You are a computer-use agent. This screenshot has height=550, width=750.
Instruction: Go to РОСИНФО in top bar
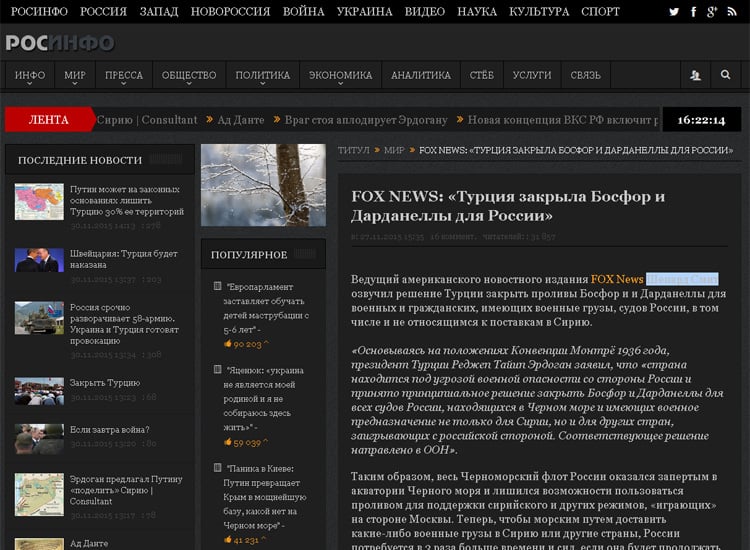[39, 11]
